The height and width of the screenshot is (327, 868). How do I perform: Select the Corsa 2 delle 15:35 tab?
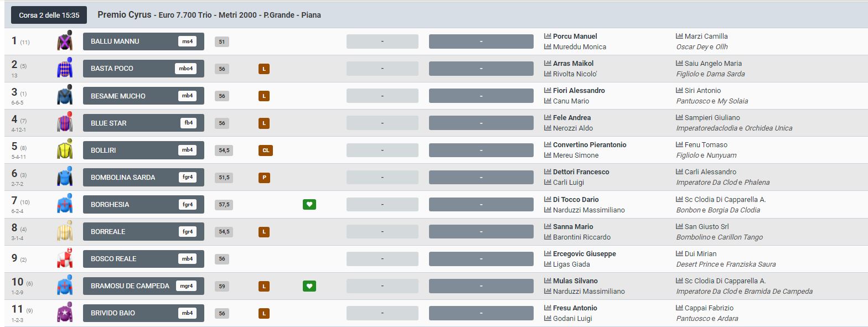click(x=49, y=15)
